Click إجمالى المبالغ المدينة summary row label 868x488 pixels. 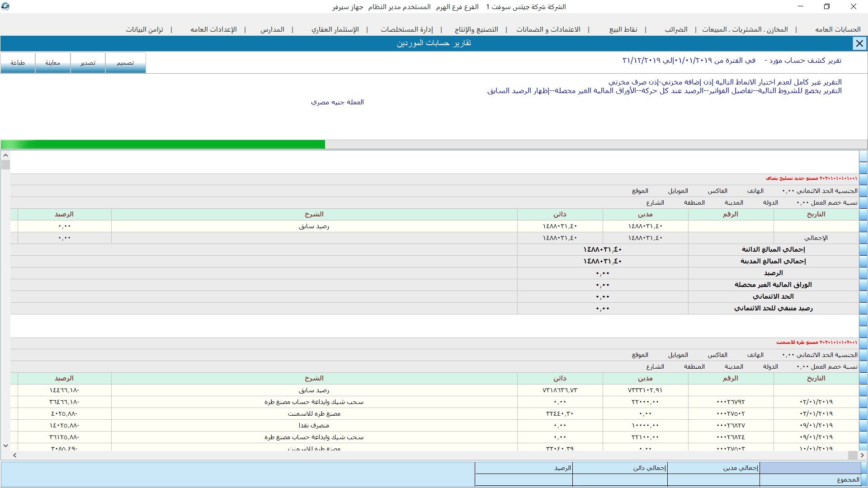coord(773,261)
